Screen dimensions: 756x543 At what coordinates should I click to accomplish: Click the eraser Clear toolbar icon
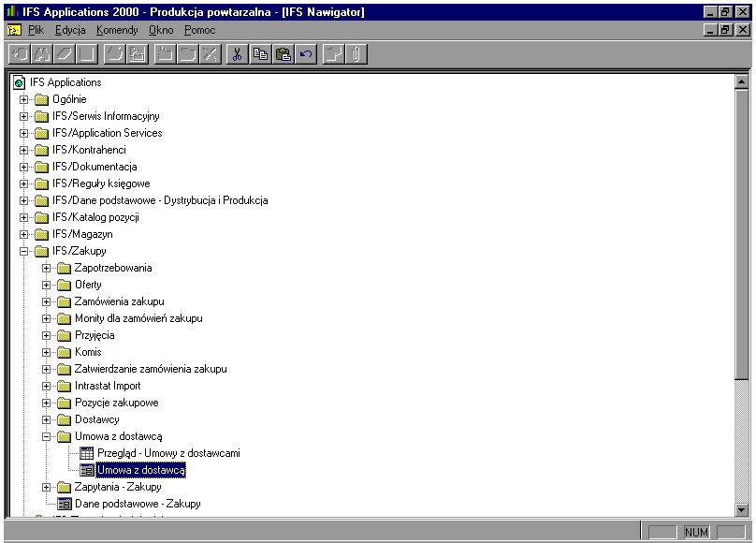[65, 54]
